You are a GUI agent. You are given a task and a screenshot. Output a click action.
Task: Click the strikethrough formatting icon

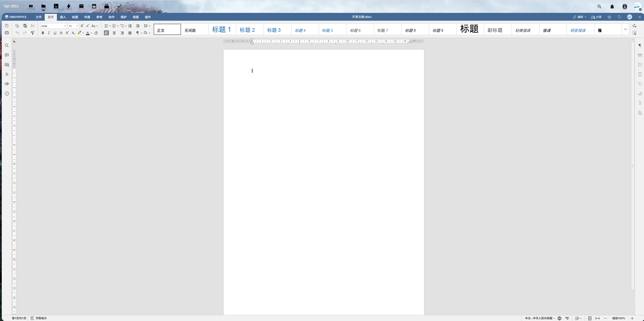(61, 33)
